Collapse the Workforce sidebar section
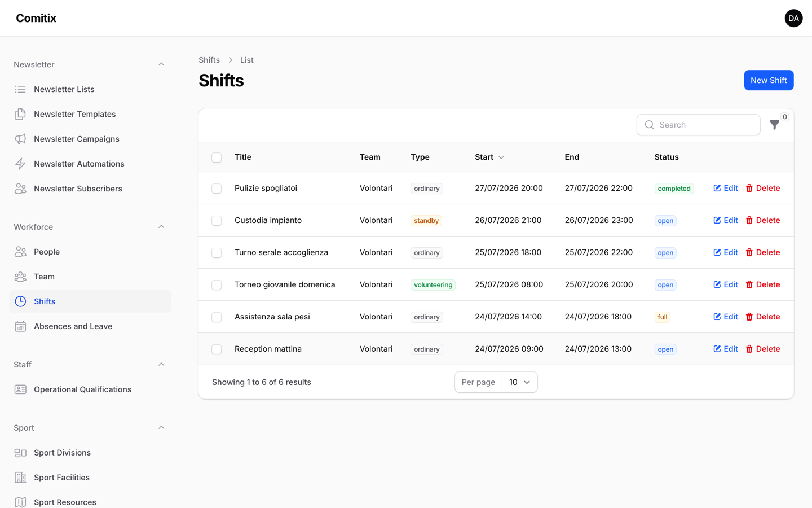Screen dimensions: 812x508 click(161, 227)
